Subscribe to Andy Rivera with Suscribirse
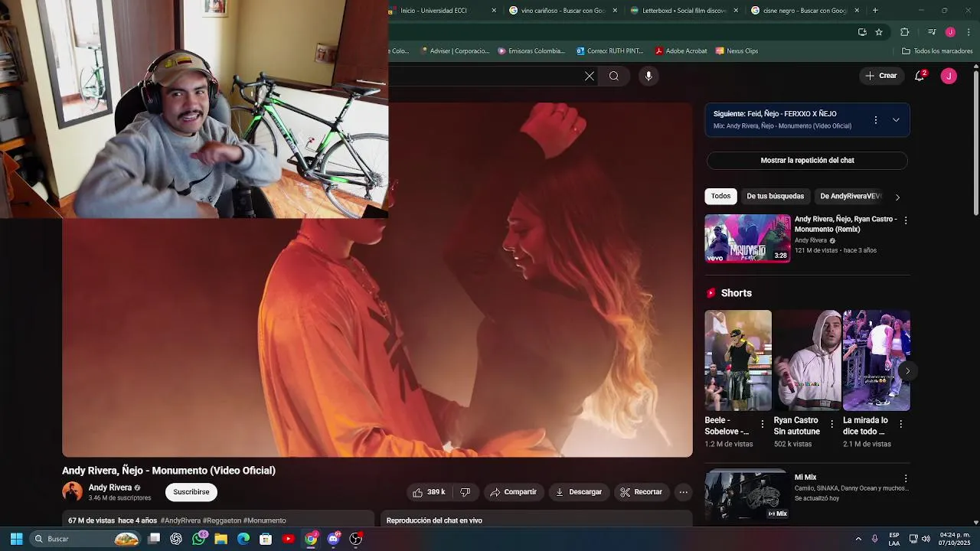Image resolution: width=980 pixels, height=551 pixels. pyautogui.click(x=191, y=492)
